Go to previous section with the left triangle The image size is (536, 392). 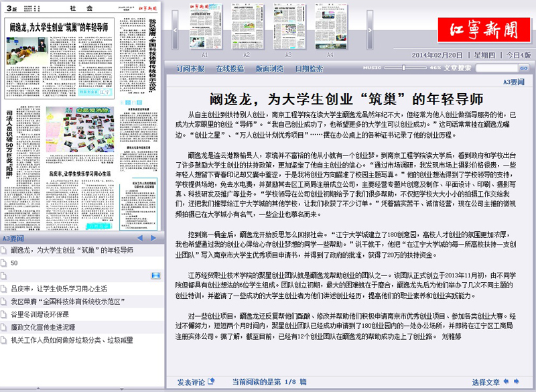(x=140, y=238)
